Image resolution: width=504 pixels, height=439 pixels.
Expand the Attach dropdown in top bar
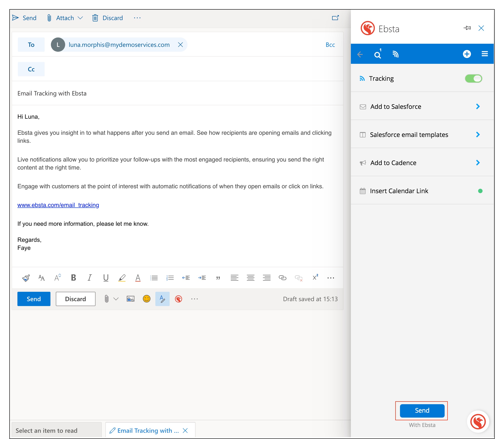tap(80, 18)
